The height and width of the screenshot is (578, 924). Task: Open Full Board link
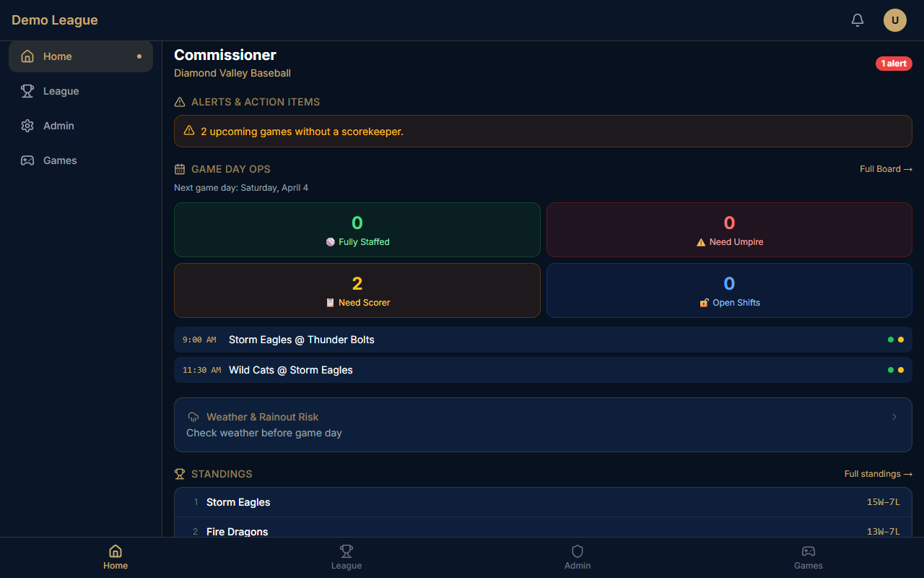point(886,168)
